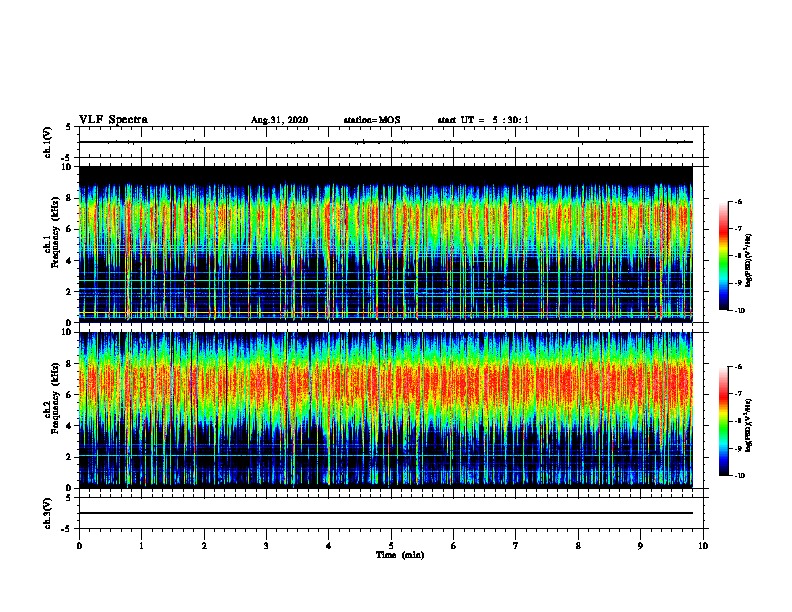Click the "-5" voltage tick of ch.3(V) panel
The image size is (792, 612).
(67, 529)
